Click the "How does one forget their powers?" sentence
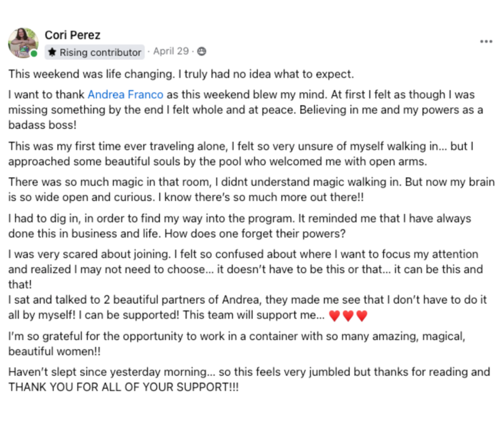The width and height of the screenshot is (504, 423). [258, 234]
